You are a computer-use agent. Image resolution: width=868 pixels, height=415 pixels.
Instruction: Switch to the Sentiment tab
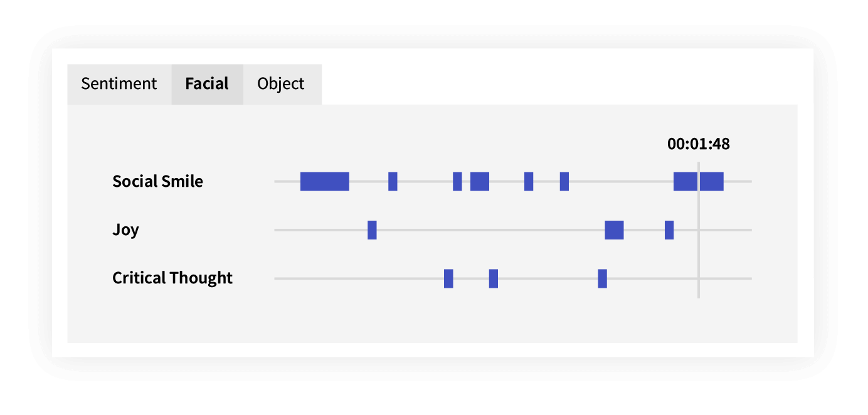pos(119,84)
